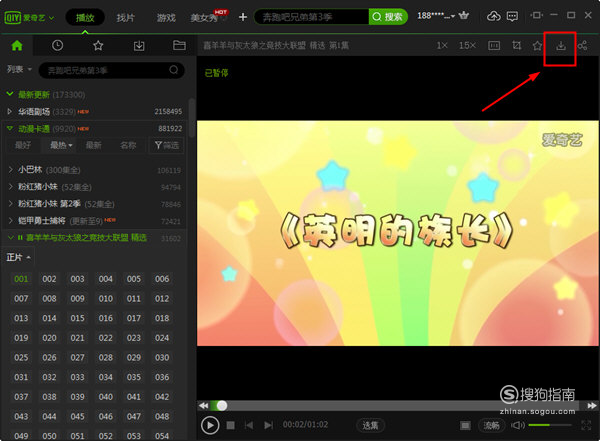Image resolution: width=600 pixels, height=441 pixels.
Task: Sort by 最好
Action: point(23,145)
